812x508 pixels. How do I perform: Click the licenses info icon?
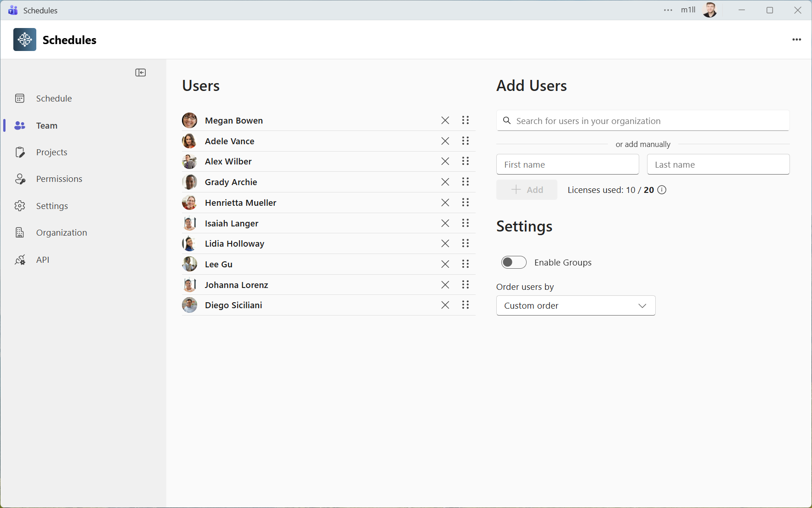pos(662,190)
